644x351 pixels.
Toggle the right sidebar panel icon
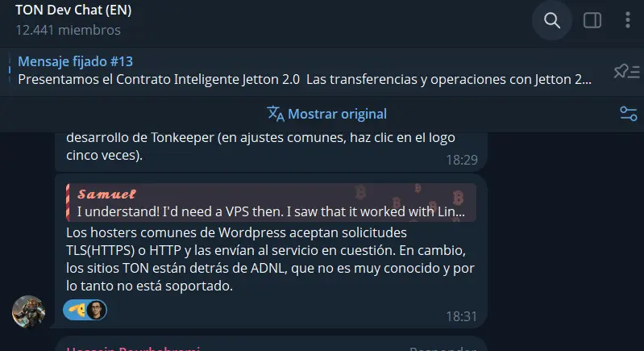[x=592, y=20]
